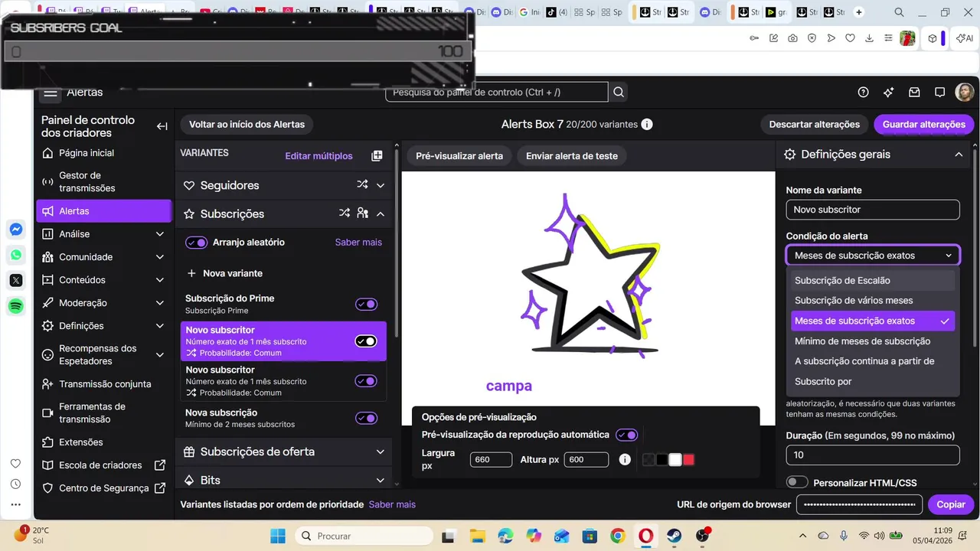Expand the Comunidade sidebar menu
This screenshot has width=980, height=551.
159,257
